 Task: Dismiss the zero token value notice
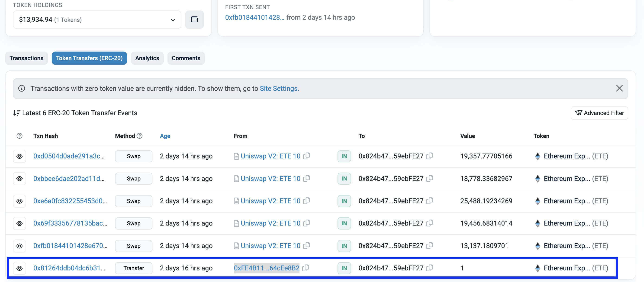pyautogui.click(x=619, y=88)
